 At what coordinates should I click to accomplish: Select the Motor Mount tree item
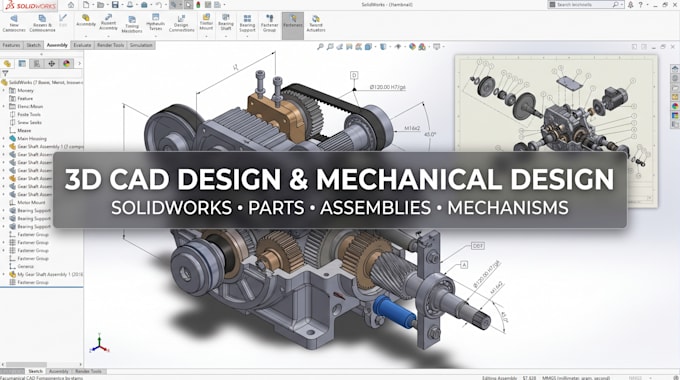(x=31, y=203)
